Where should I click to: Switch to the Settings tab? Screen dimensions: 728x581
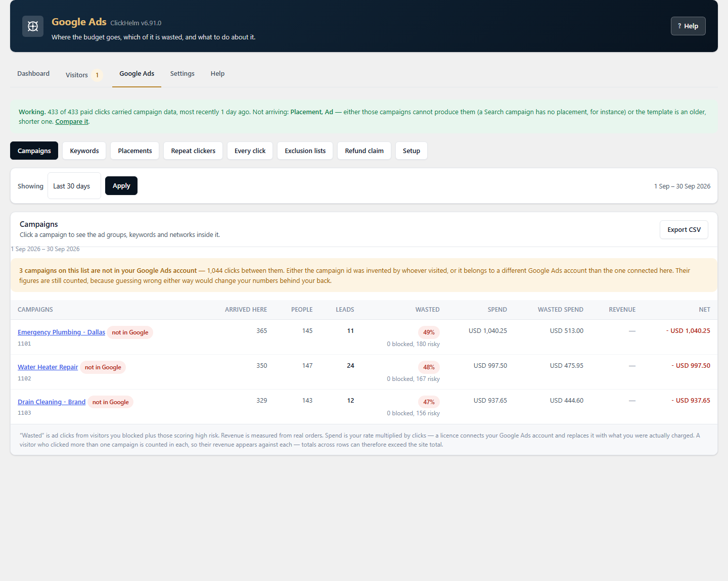[x=182, y=74]
